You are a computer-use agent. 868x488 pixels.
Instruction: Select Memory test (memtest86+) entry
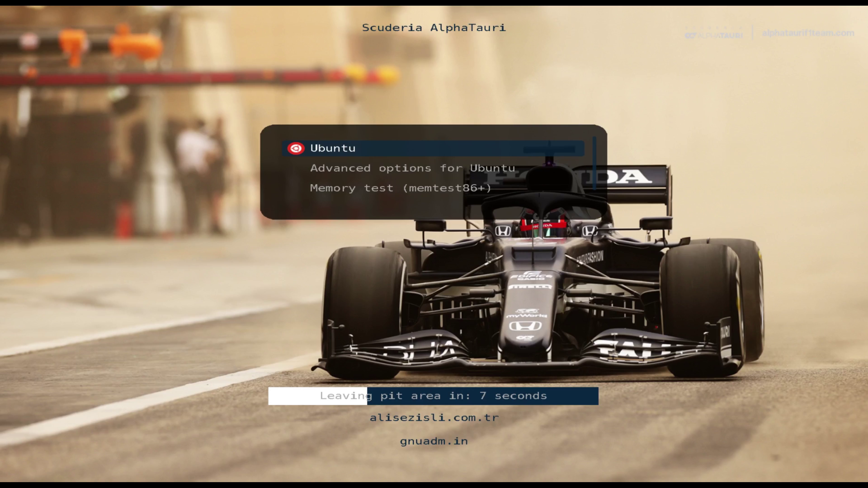(401, 188)
